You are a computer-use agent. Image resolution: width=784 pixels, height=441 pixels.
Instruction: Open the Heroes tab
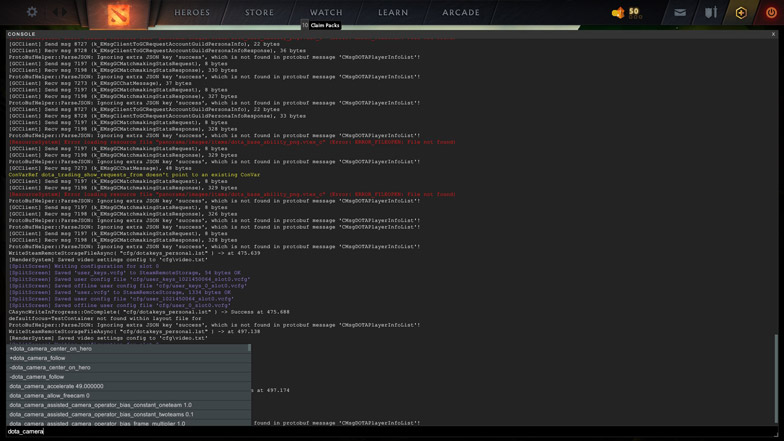[192, 12]
